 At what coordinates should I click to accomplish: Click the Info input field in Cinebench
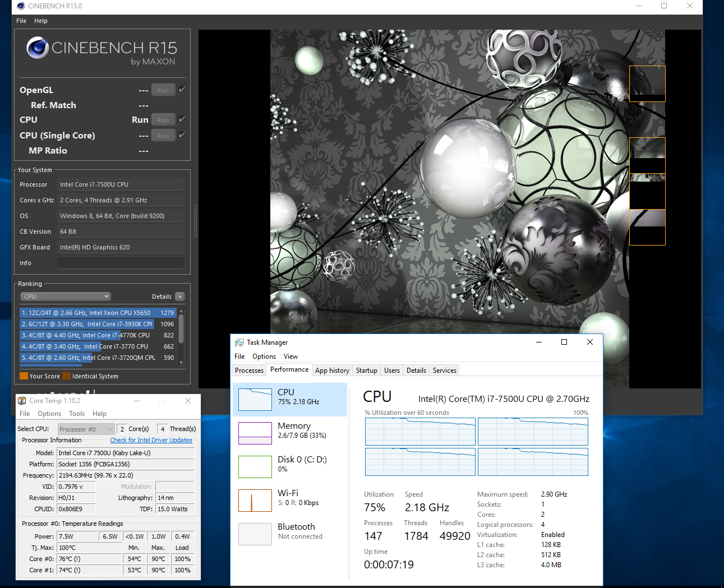pos(121,263)
